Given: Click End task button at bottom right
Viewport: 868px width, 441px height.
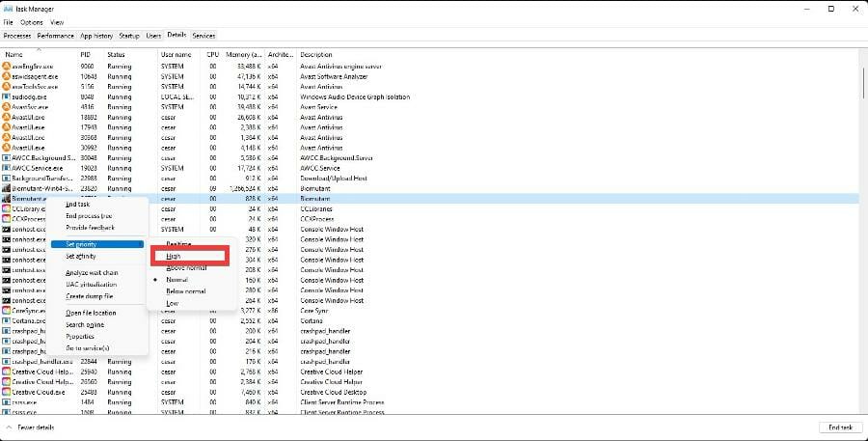Looking at the screenshot, I should point(840,427).
